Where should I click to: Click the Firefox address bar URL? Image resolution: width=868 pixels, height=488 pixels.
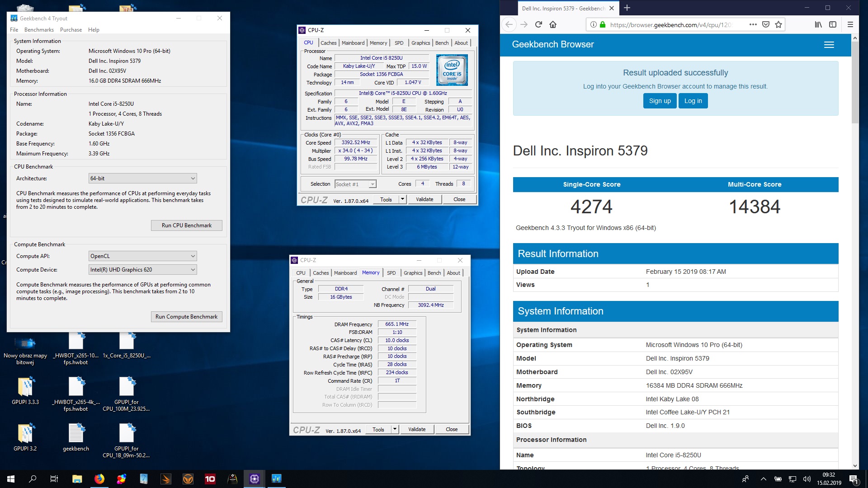tap(670, 25)
